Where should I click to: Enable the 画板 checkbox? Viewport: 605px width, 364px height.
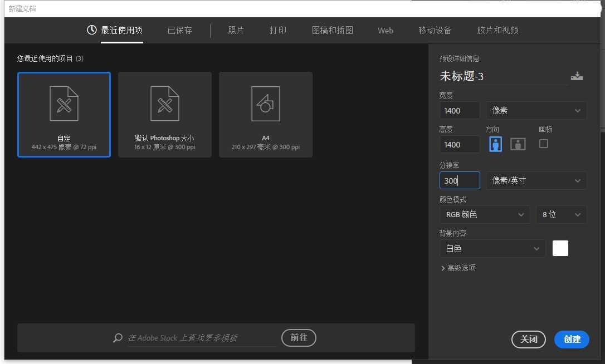click(544, 144)
